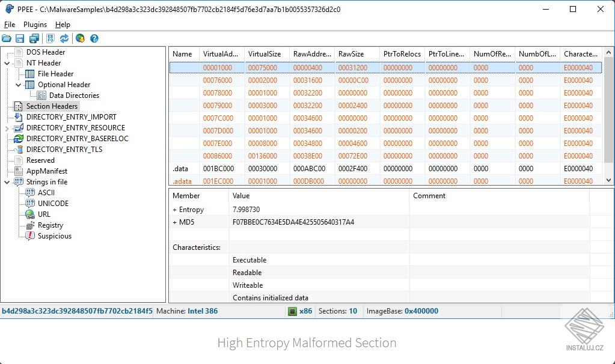615x364 pixels.
Task: Click the refresh arrows toolbar icon
Action: tap(64, 38)
